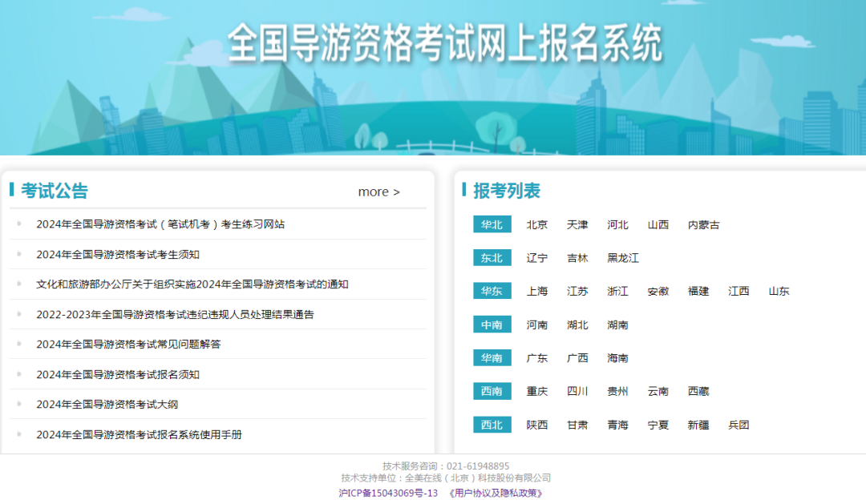866x504 pixels.
Task: Choose 黑龙江 in the 东北 row
Action: click(x=623, y=258)
